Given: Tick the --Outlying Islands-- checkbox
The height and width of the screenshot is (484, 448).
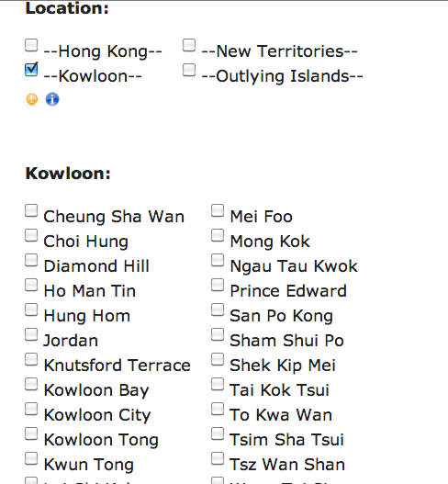Looking at the screenshot, I should 189,70.
